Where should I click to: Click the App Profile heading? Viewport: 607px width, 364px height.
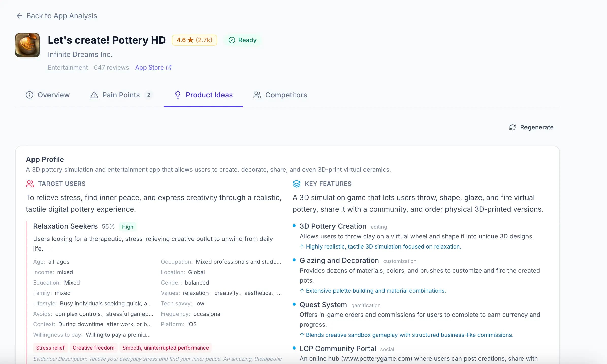45,159
